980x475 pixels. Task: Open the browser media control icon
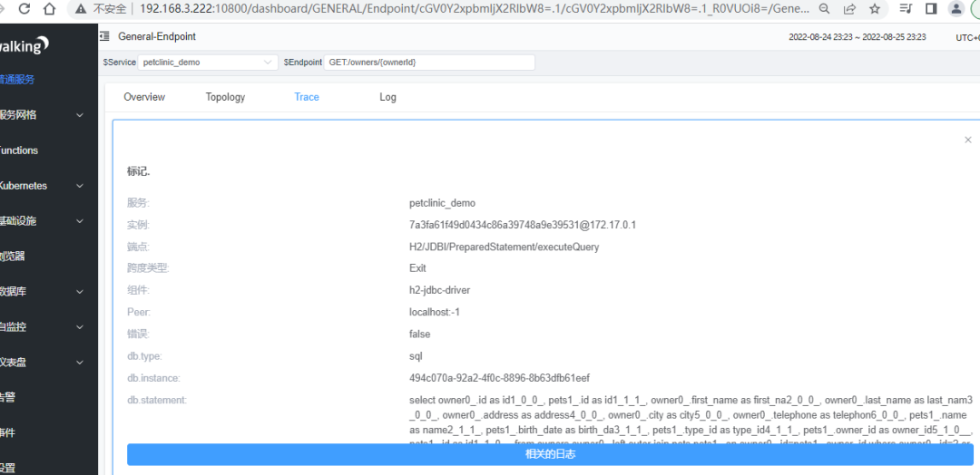tap(906, 9)
